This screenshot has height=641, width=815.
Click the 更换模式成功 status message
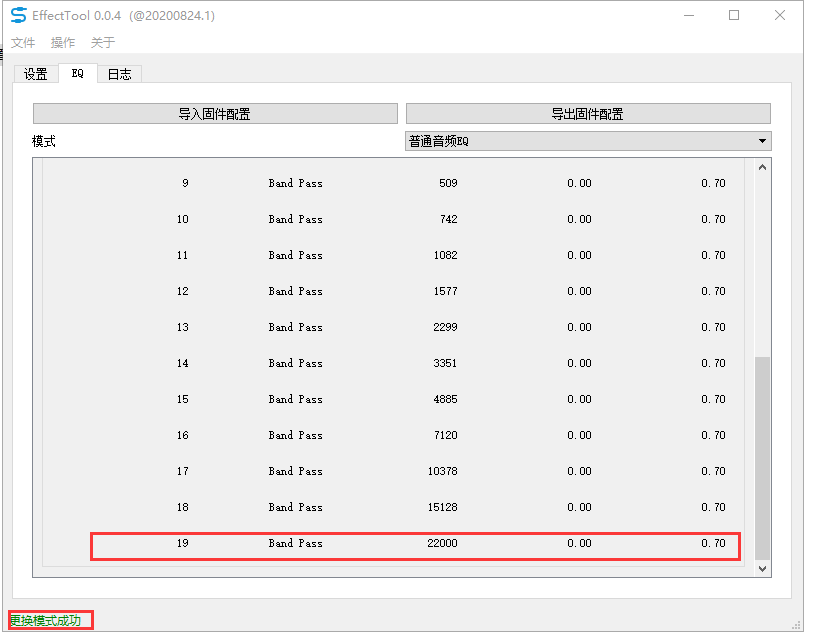(46, 621)
